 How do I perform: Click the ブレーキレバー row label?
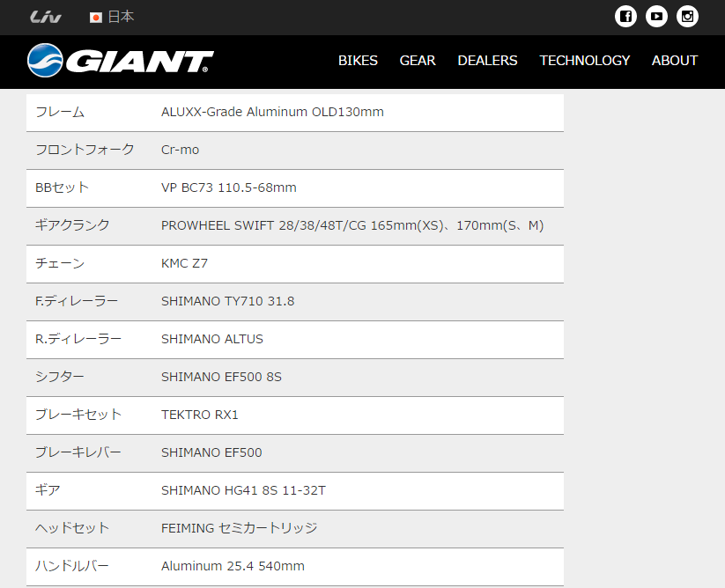pos(78,452)
